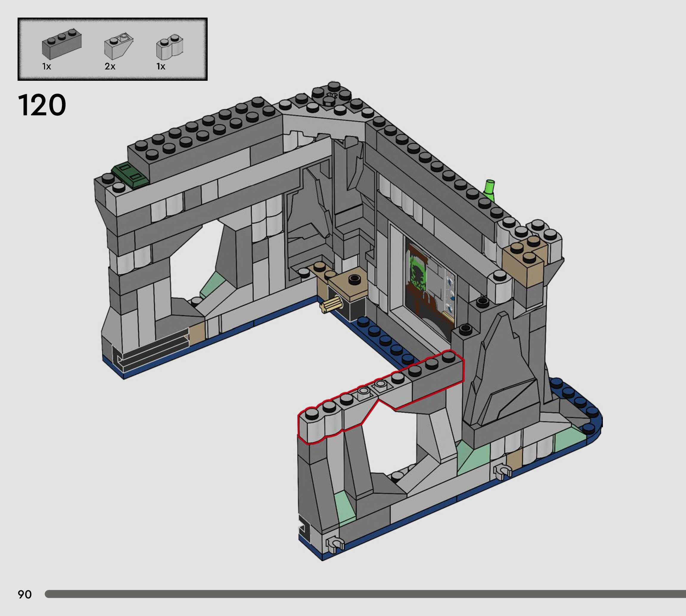Click the gray clip on right base edge
Screen dimensions: 686x616
coord(502,471)
